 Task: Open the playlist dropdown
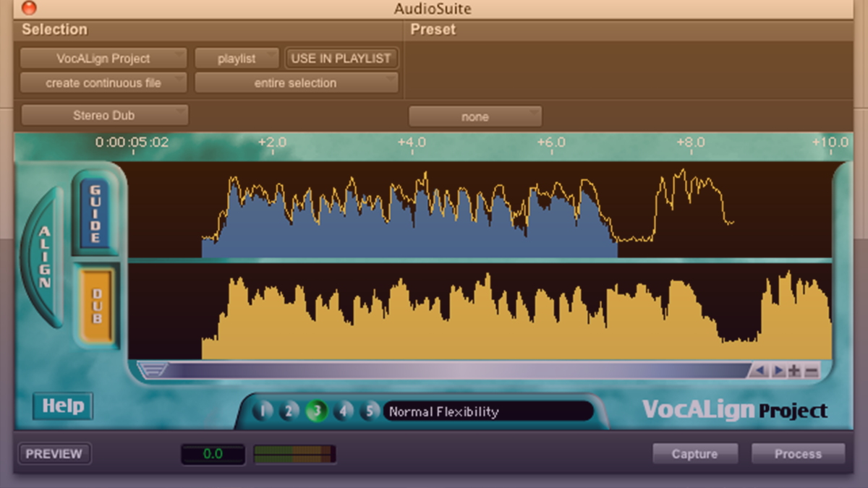(237, 58)
